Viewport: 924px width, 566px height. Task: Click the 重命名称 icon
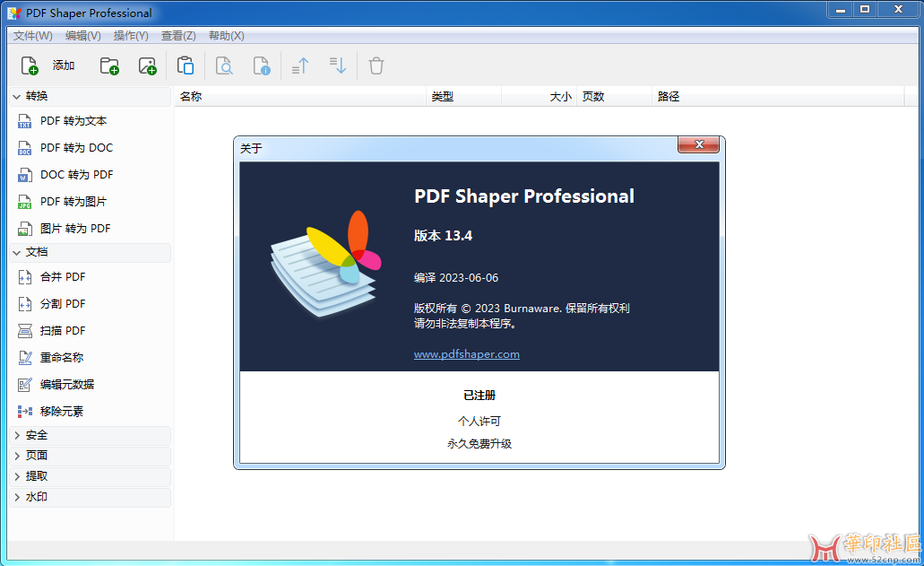(x=25, y=358)
